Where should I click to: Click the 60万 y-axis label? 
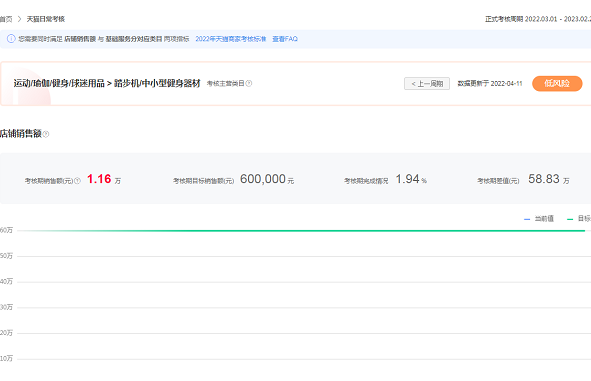pos(6,230)
